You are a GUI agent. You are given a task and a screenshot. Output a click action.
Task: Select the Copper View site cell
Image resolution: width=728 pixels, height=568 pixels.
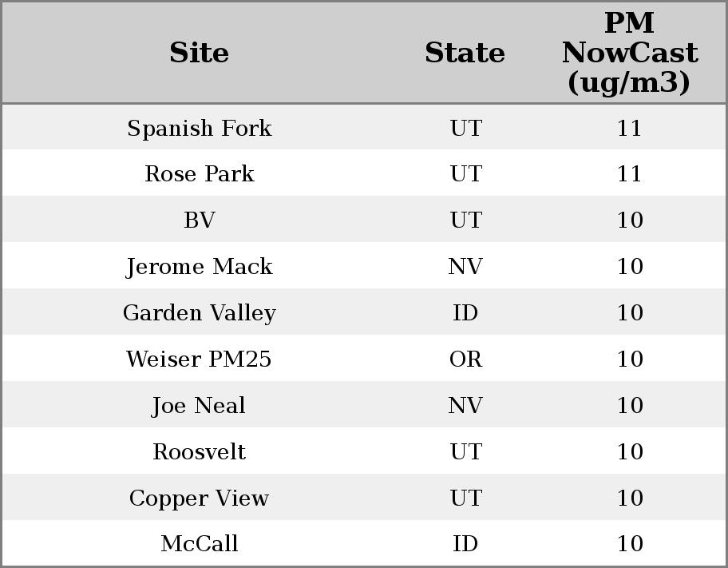point(199,498)
